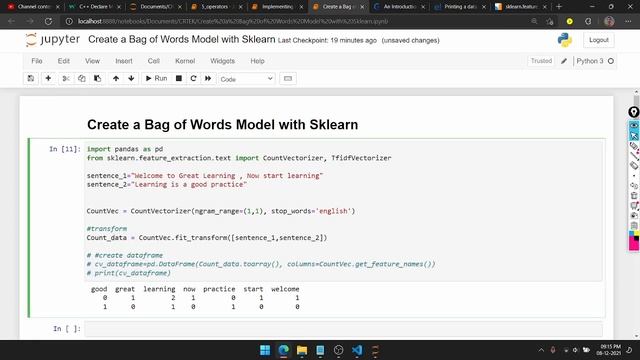Click the notebook heading markdown cell
Viewport: 640px width, 360px height.
(222, 124)
